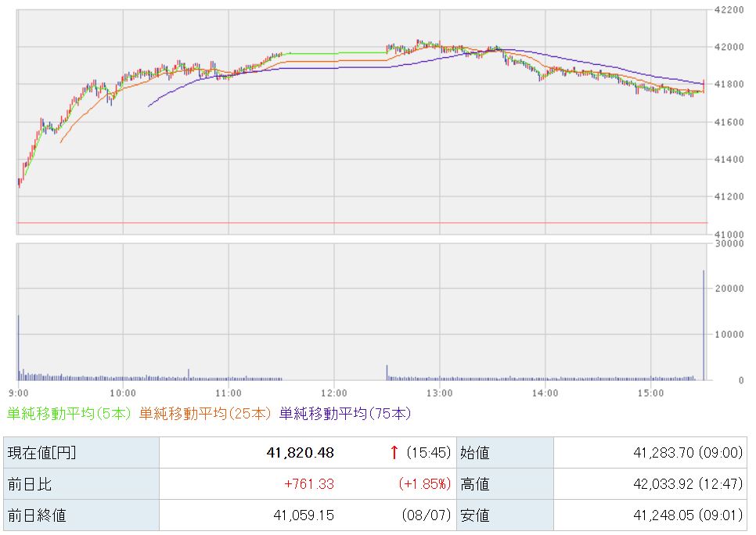Click the (15:45) timestamp
756x535 pixels.
(428, 453)
